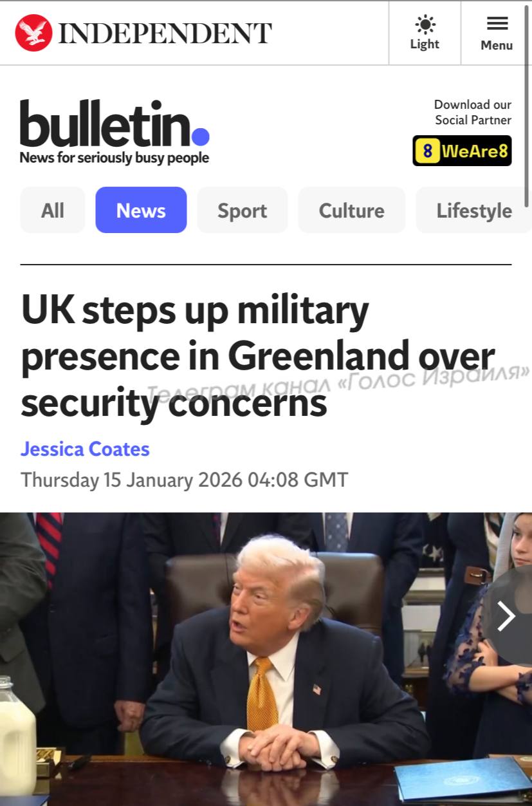
Task: Open the Lifestyle tab
Action: click(x=474, y=210)
